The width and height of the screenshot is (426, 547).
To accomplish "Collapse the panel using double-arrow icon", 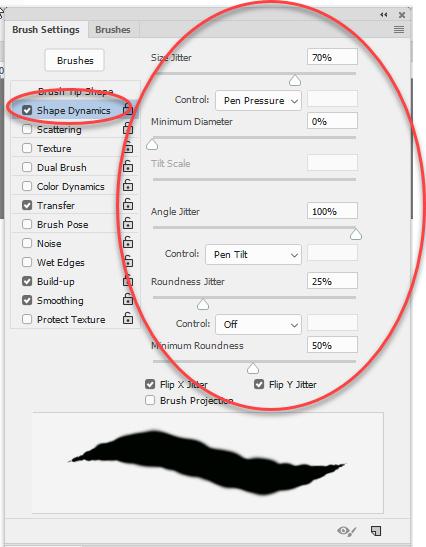I will pos(383,15).
